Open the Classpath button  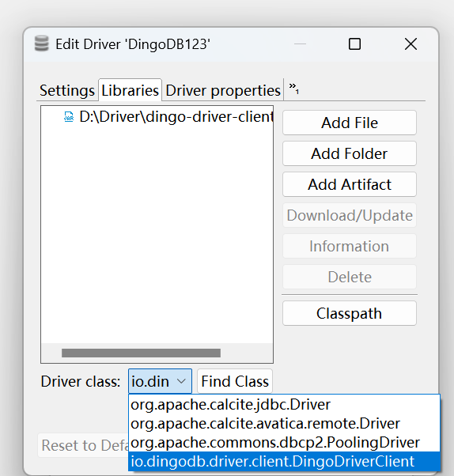350,313
